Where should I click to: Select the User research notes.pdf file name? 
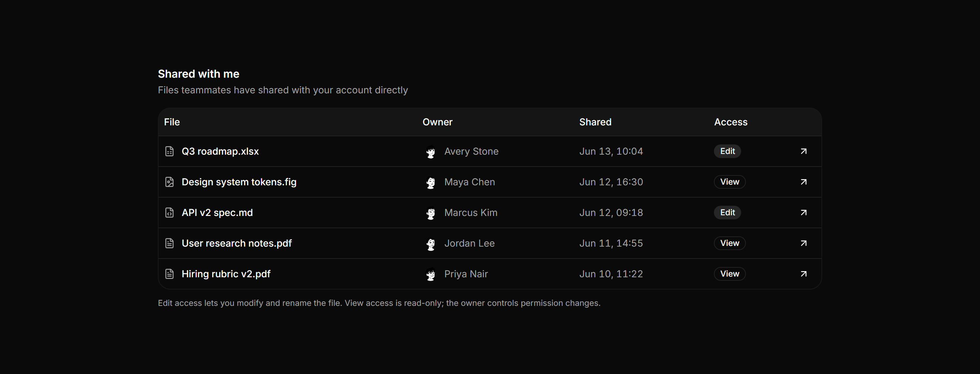pyautogui.click(x=236, y=243)
